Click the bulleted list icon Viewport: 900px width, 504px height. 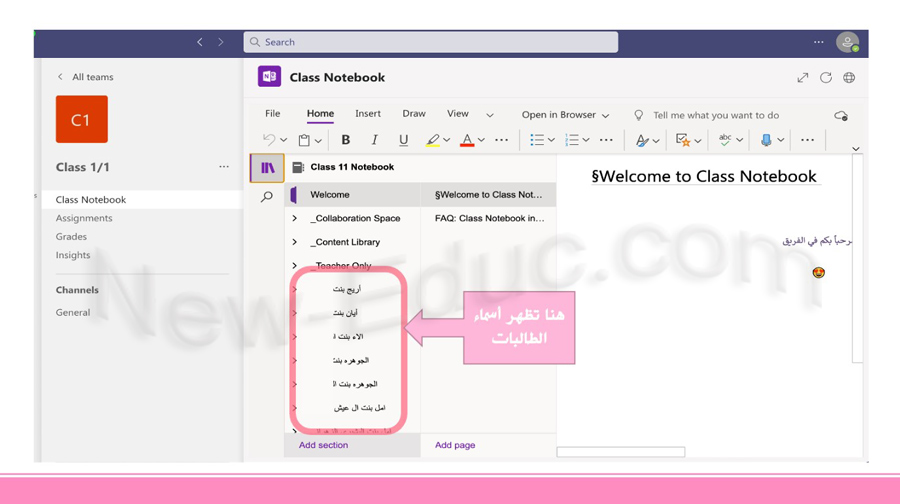tap(537, 140)
